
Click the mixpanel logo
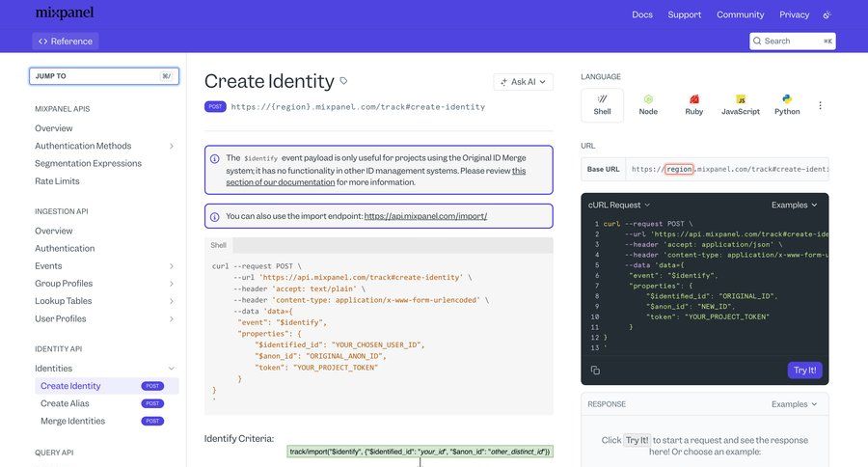coord(65,13)
